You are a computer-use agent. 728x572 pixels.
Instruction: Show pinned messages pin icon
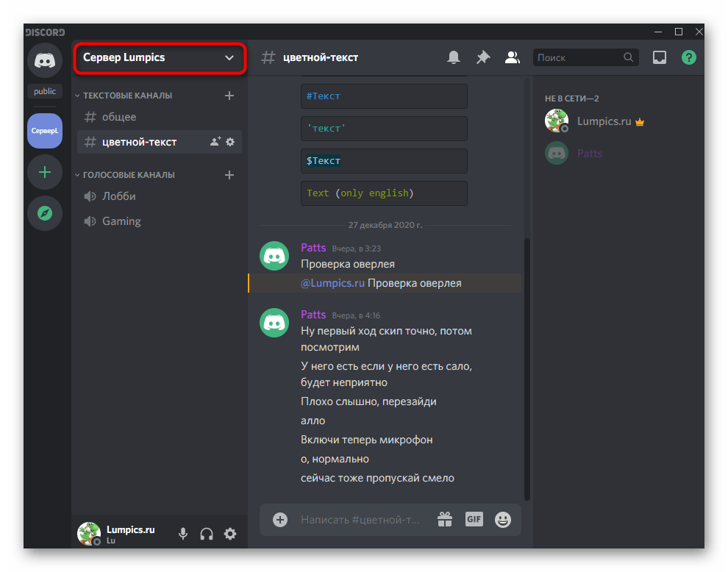pos(483,57)
